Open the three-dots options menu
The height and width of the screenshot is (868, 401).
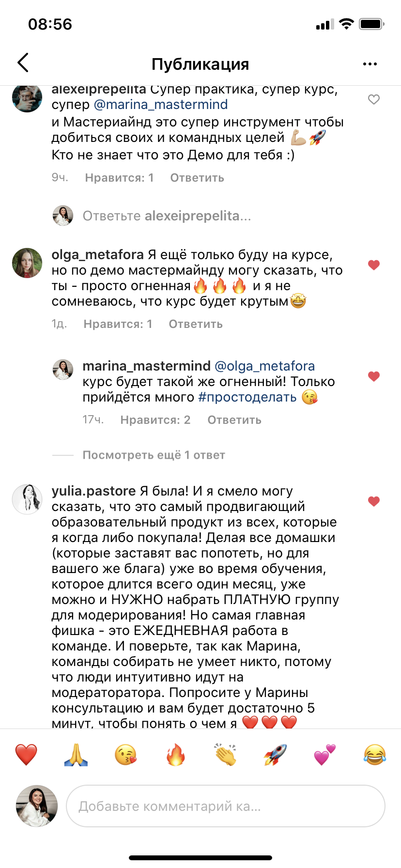point(370,64)
